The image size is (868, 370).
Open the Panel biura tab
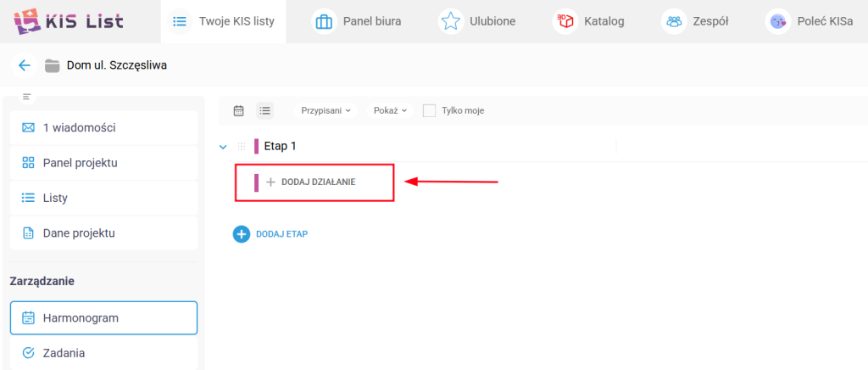pyautogui.click(x=356, y=21)
